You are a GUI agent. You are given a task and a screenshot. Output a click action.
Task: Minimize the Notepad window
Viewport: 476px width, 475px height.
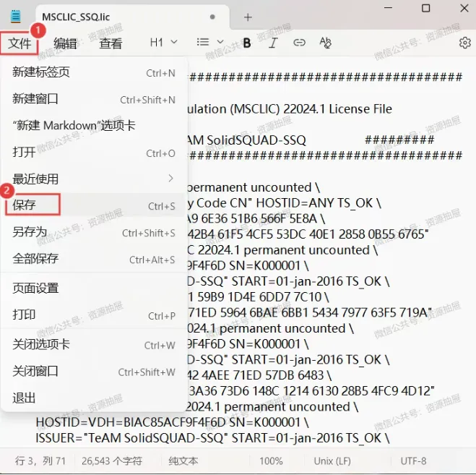[389, 8]
